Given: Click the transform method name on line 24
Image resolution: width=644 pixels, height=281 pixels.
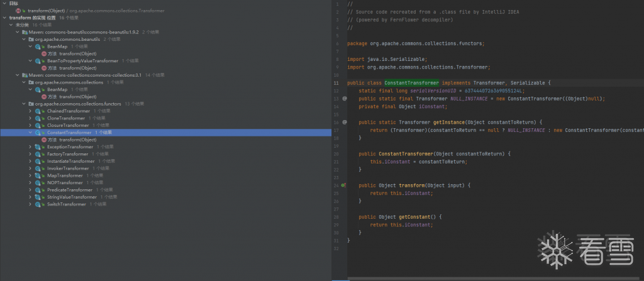Looking at the screenshot, I should tap(411, 185).
